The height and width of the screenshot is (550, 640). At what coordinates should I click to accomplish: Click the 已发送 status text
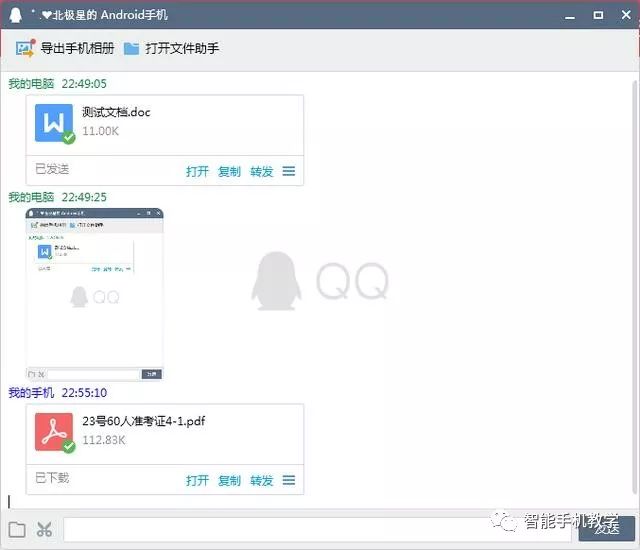coord(52,169)
